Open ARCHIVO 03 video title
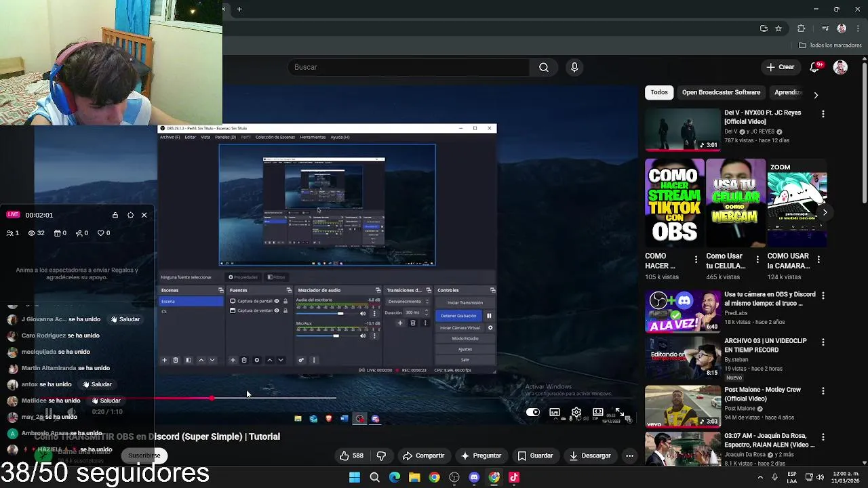This screenshot has width=868, height=488. coord(765,345)
